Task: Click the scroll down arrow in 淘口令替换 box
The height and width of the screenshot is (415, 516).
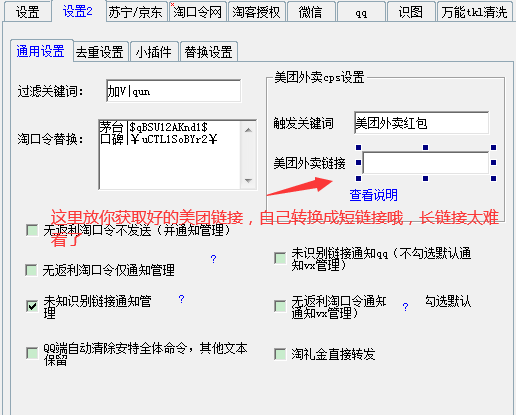Action: [x=248, y=181]
